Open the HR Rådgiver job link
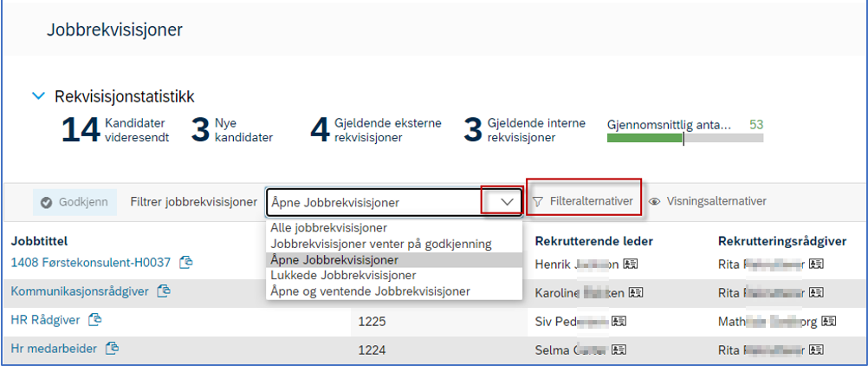Image resolution: width=868 pixels, height=366 pixels. pyautogui.click(x=45, y=319)
